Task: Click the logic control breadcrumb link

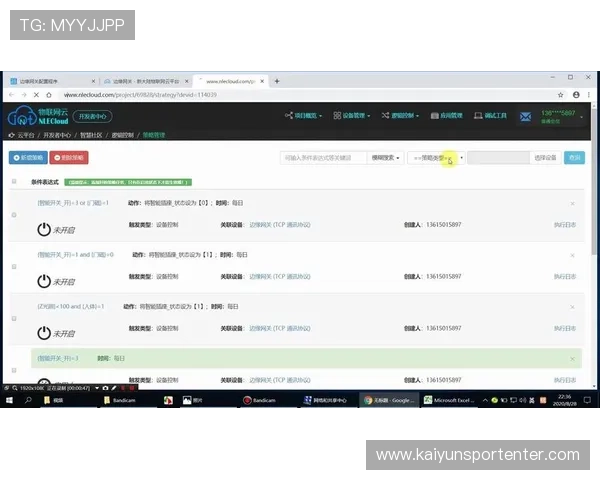Action: coord(122,135)
